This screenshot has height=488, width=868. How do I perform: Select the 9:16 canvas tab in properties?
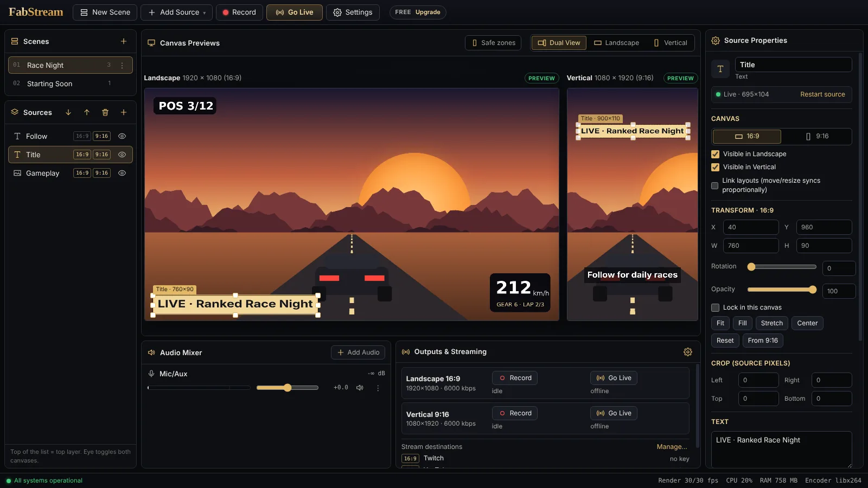817,136
